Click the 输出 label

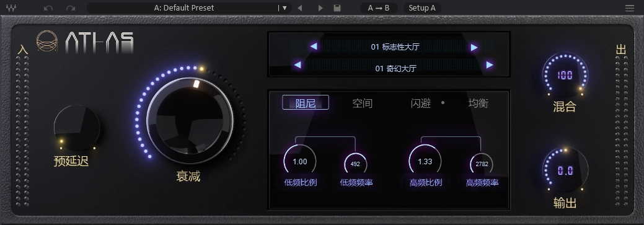(565, 203)
